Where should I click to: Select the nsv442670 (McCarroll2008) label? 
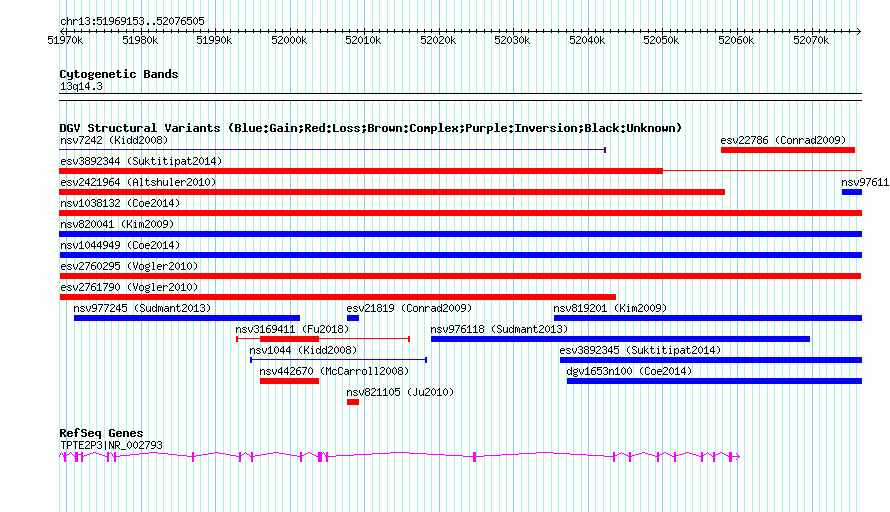point(334,371)
